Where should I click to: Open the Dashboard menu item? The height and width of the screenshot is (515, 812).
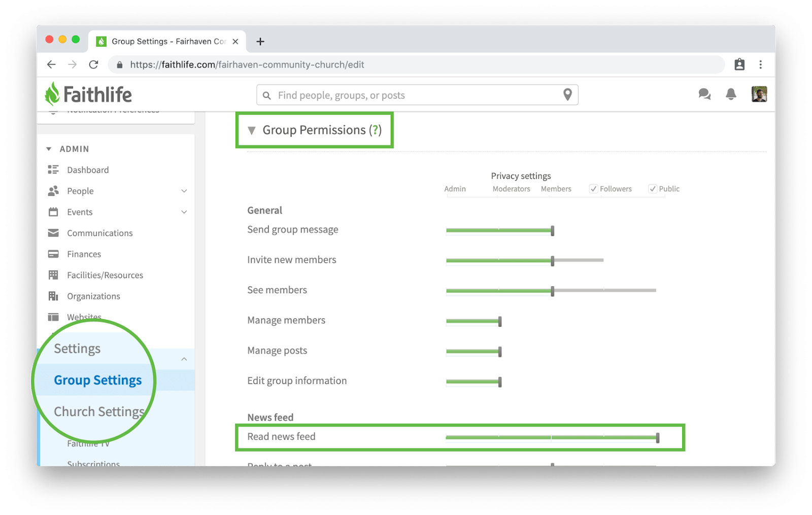tap(88, 169)
